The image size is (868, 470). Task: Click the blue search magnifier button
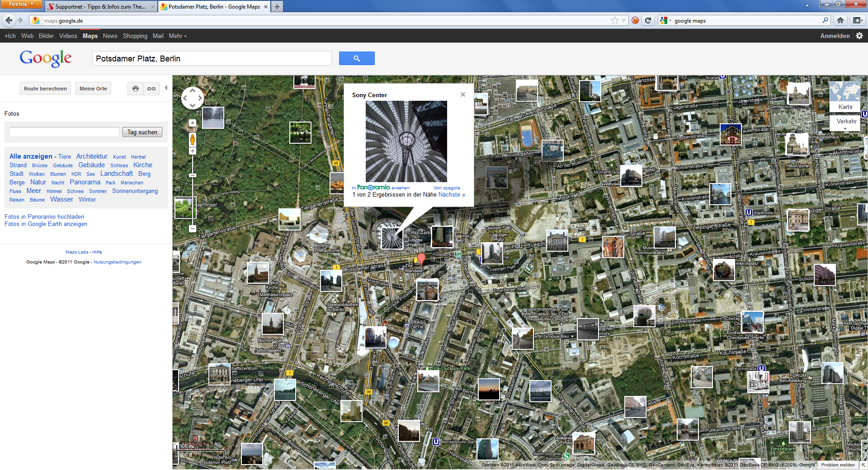(x=357, y=58)
